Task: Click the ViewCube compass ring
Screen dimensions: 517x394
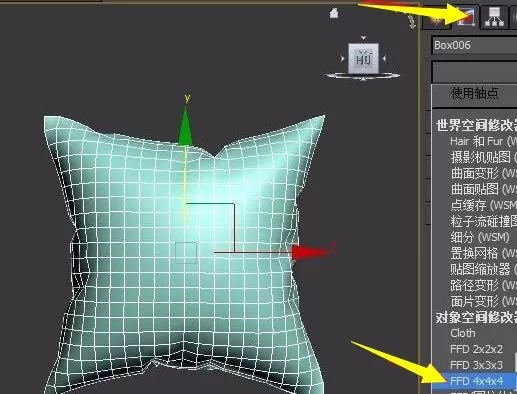Action: click(363, 76)
